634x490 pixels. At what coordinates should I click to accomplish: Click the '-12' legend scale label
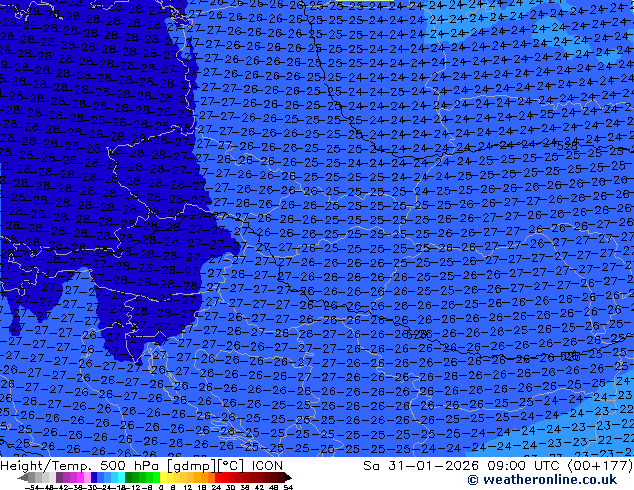tap(134, 488)
